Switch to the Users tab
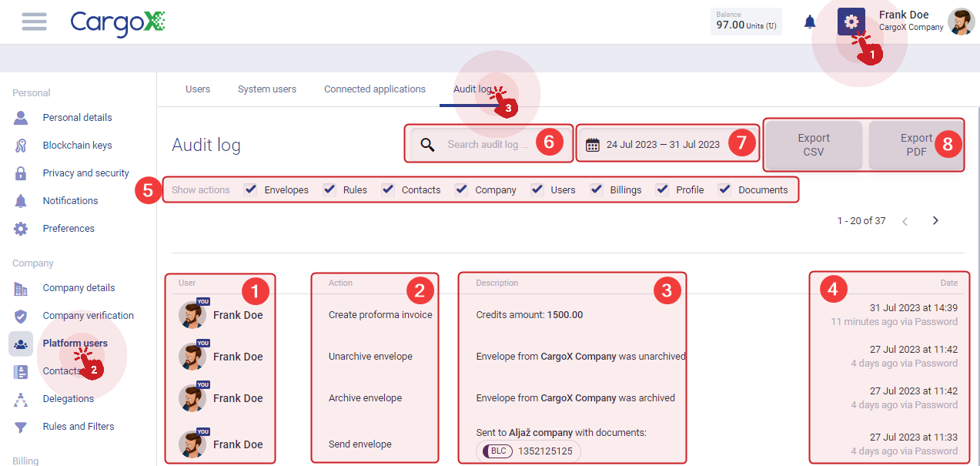Viewport: 980px width, 466px height. click(198, 89)
